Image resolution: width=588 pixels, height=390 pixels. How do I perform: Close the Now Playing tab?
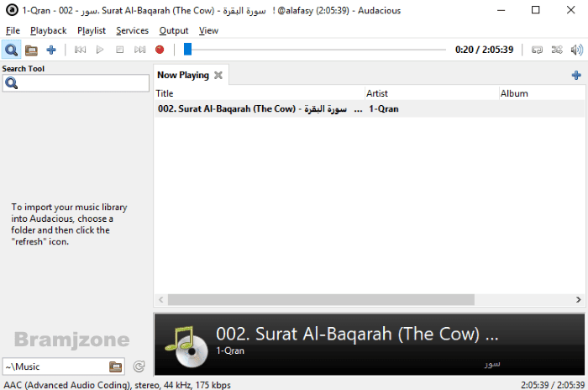coord(218,75)
